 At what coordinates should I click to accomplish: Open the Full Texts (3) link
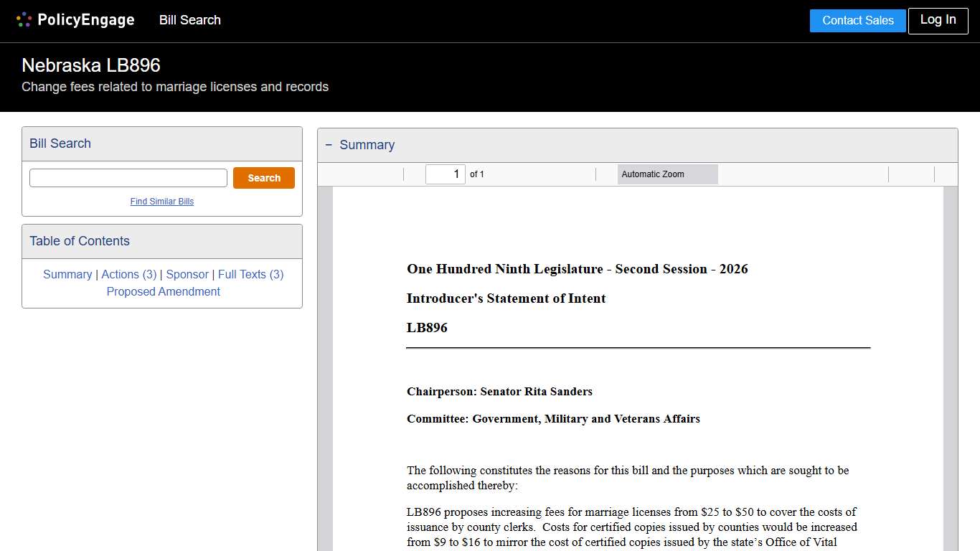(x=250, y=274)
